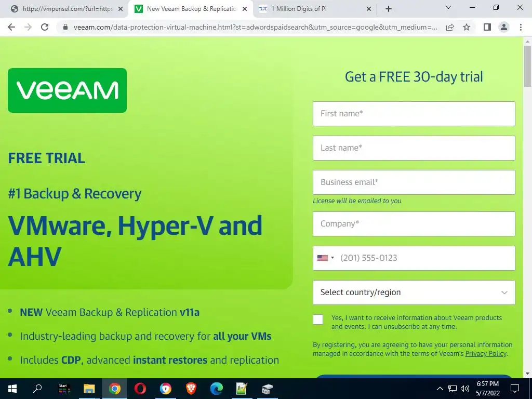
Task: Click 'License will be emailed to you' text
Action: click(x=357, y=201)
